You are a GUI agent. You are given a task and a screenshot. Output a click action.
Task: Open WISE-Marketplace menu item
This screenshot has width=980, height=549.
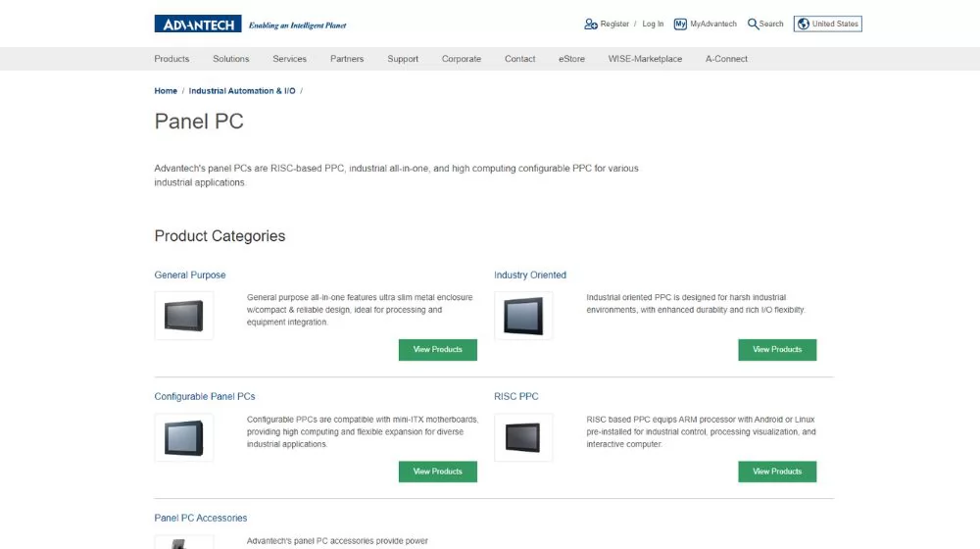pyautogui.click(x=645, y=59)
